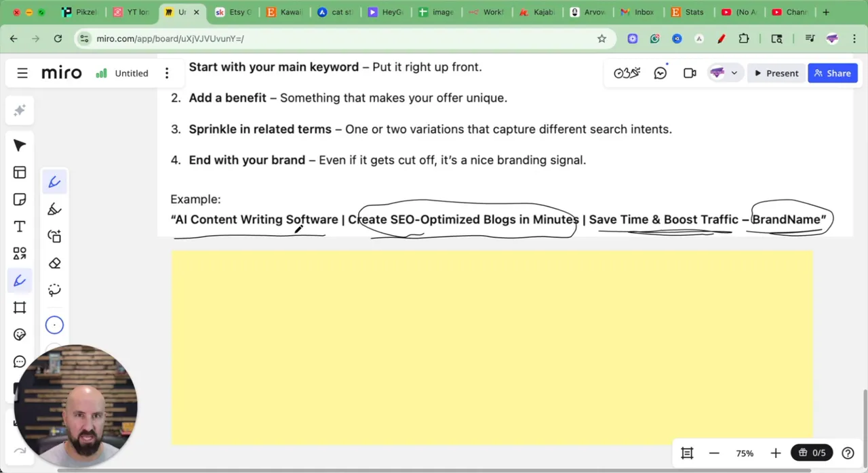
Task: Open the Templates tool in toolbar
Action: coord(20,173)
